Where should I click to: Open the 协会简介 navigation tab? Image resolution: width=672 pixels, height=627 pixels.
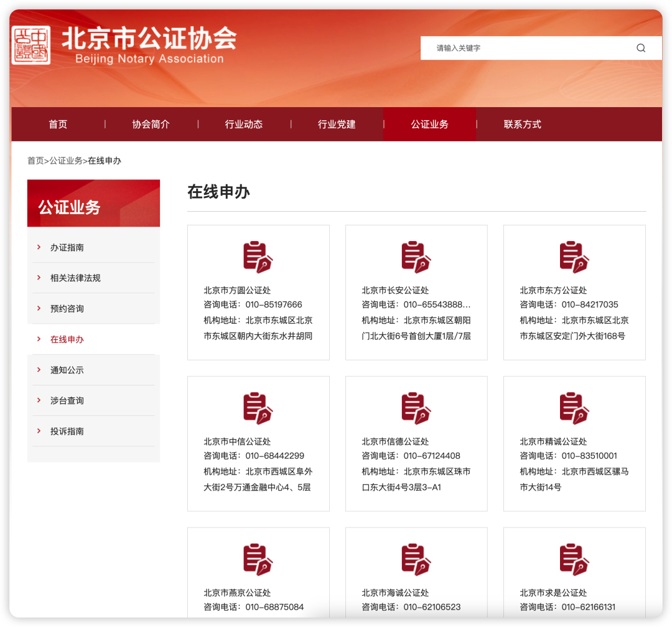coord(151,125)
